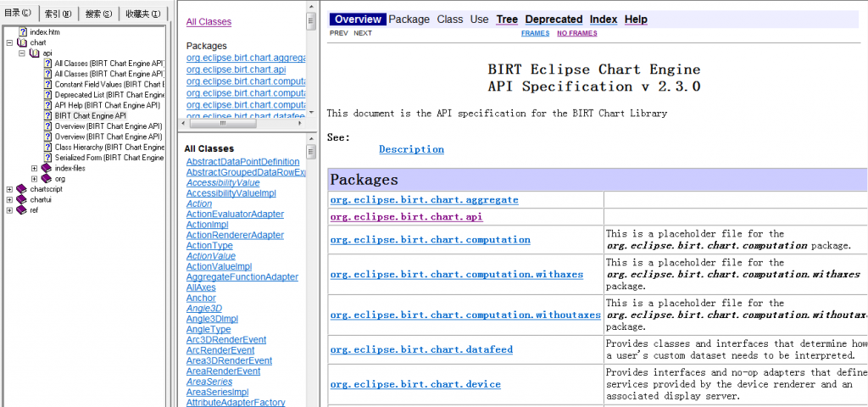The height and width of the screenshot is (407, 868).
Task: Open Help in the Javadoc navigation bar
Action: click(x=636, y=20)
